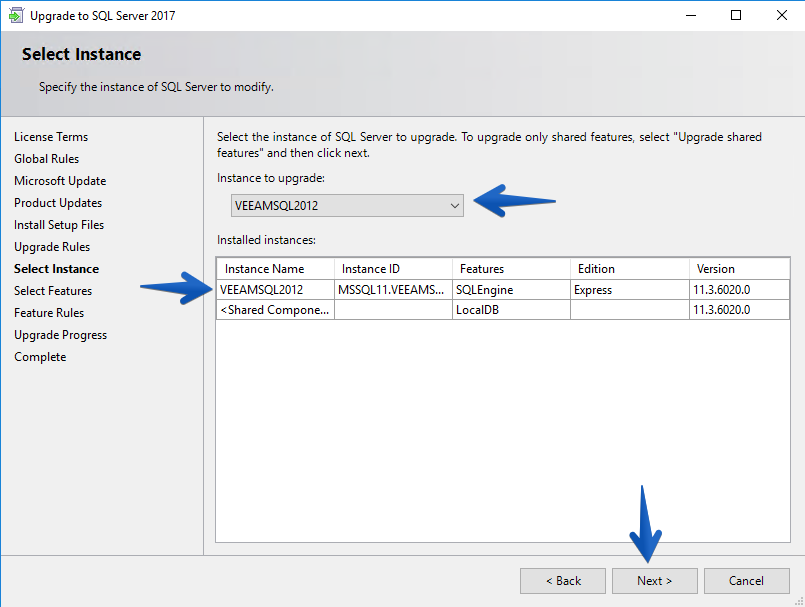
Task: Click the Express edition cell
Action: click(x=630, y=290)
